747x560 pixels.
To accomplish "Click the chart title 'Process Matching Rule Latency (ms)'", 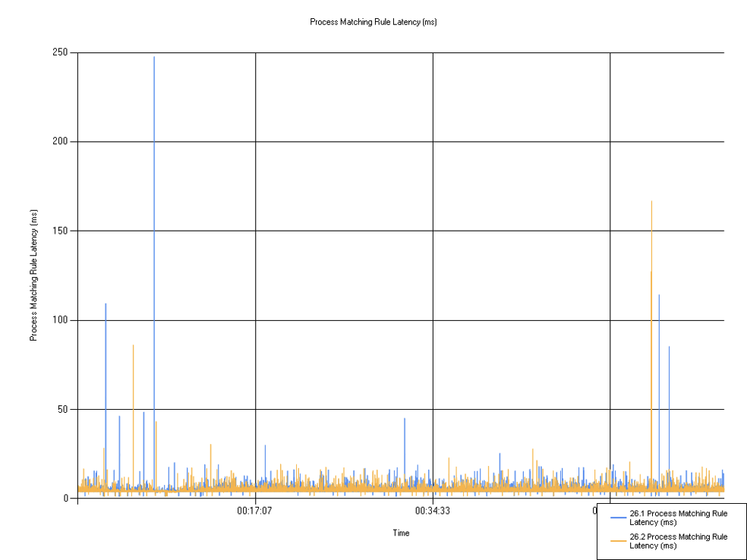I will [x=373, y=22].
